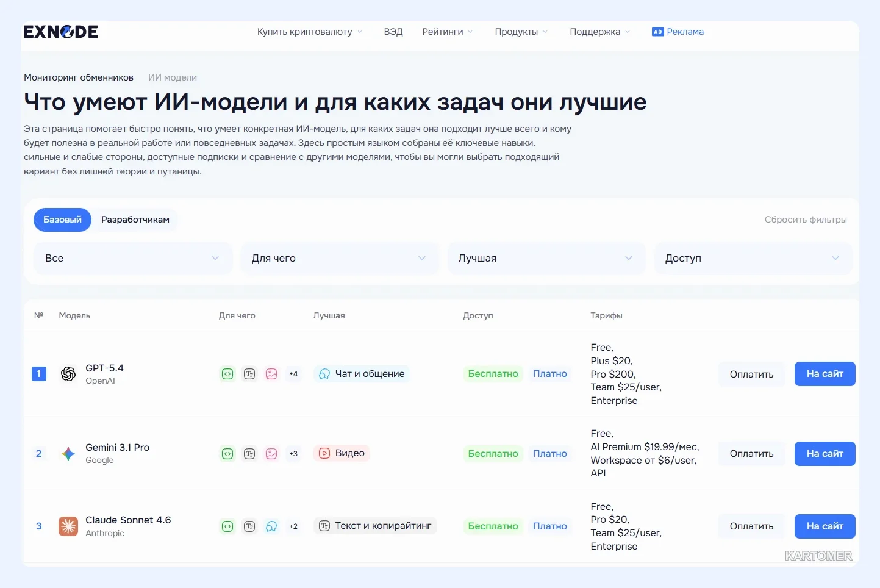880x588 pixels.
Task: Click Бесплатно tag in GPT-5.4 row
Action: coord(493,374)
